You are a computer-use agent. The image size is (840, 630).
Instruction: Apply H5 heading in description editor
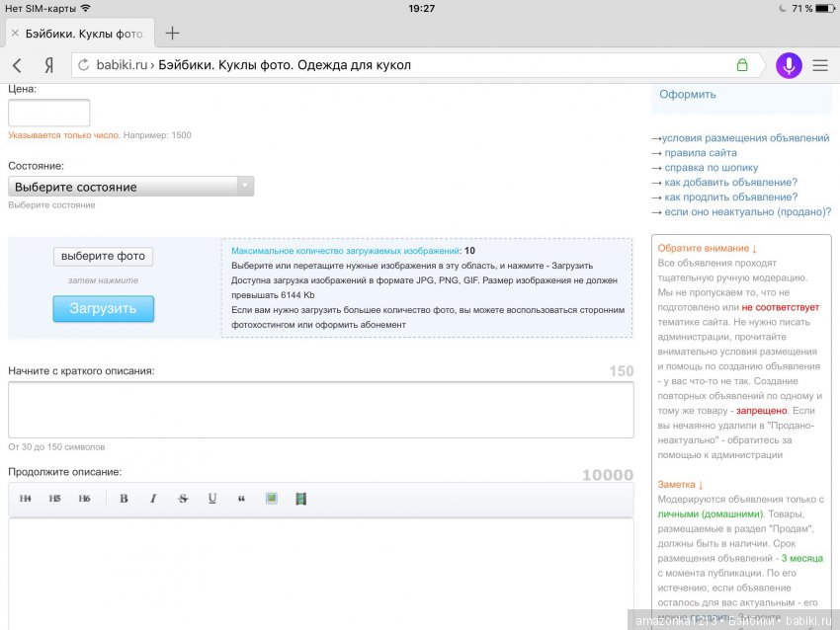55,499
